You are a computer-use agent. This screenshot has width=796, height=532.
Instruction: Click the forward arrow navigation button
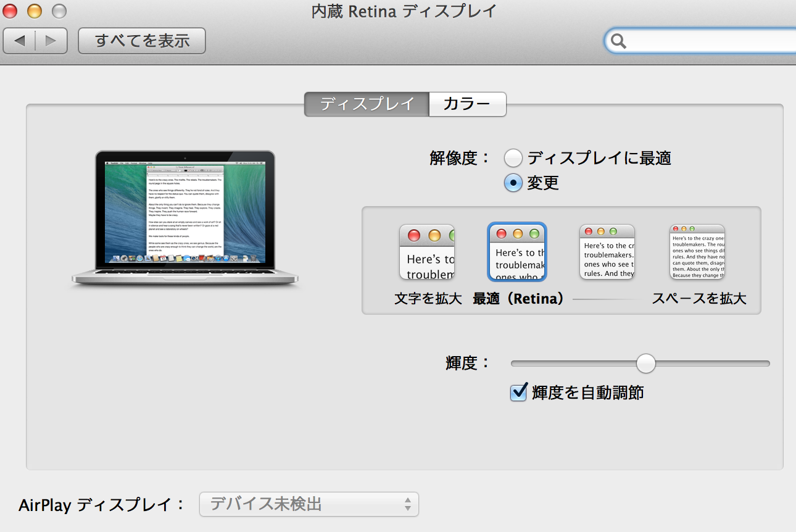[x=51, y=41]
